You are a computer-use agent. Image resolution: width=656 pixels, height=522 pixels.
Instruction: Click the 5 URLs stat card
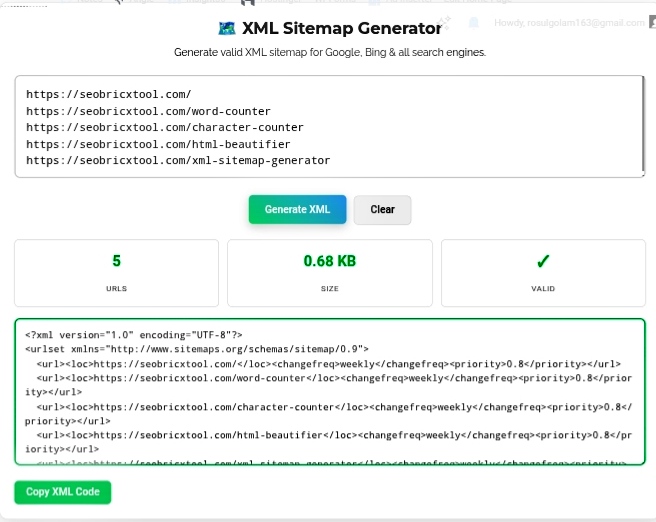tap(116, 273)
